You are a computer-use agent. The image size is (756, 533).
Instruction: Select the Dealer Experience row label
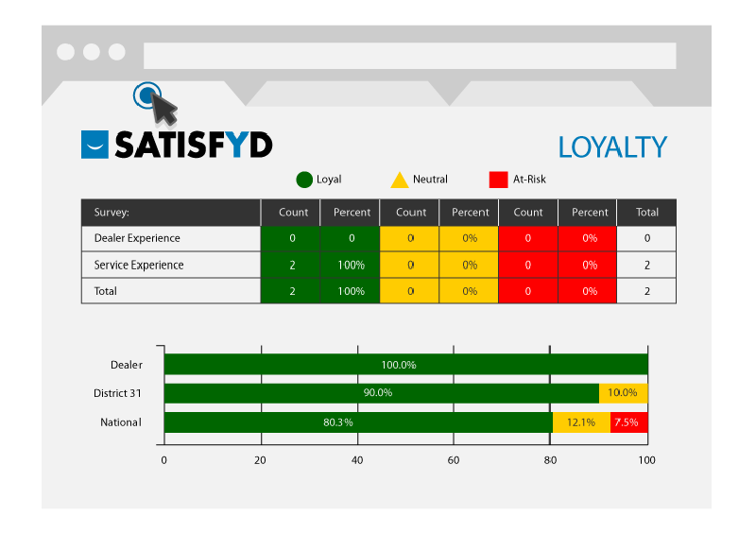[x=137, y=238]
